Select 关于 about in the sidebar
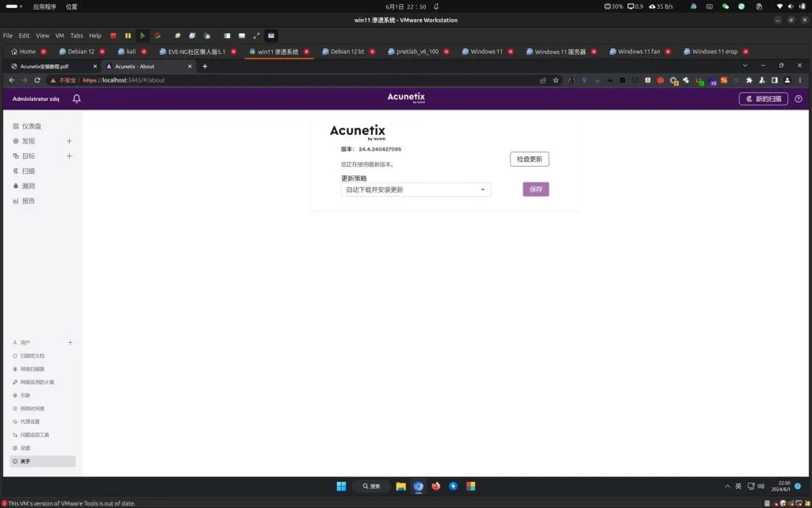 (43, 461)
